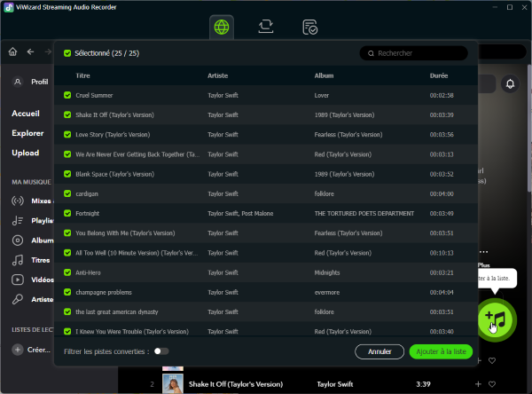Toggle the select all checkbox

click(x=67, y=53)
